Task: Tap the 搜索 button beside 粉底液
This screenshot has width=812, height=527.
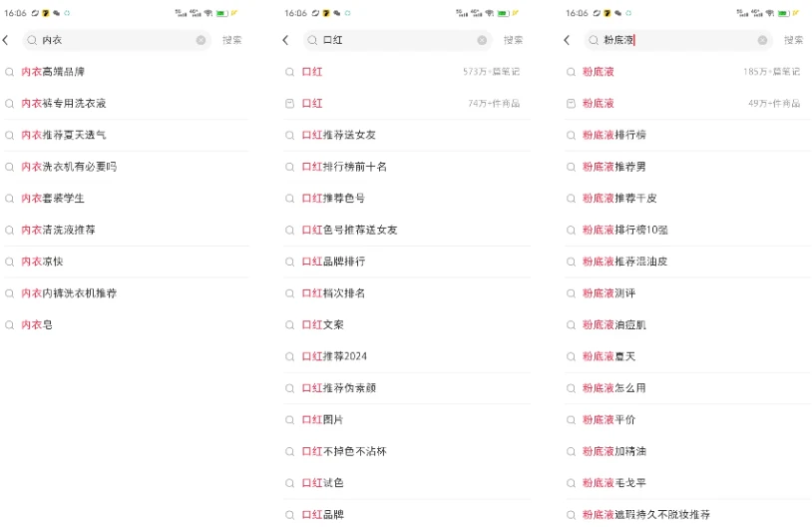Action: pos(794,40)
